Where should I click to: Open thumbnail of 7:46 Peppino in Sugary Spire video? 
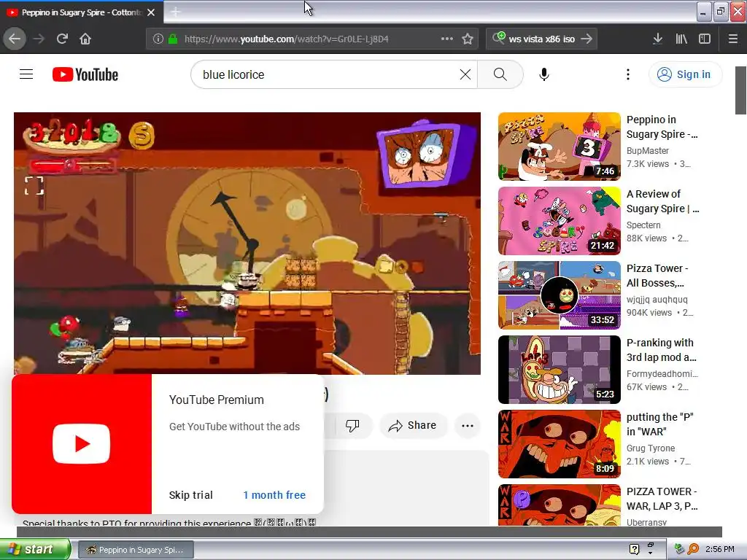(x=560, y=147)
